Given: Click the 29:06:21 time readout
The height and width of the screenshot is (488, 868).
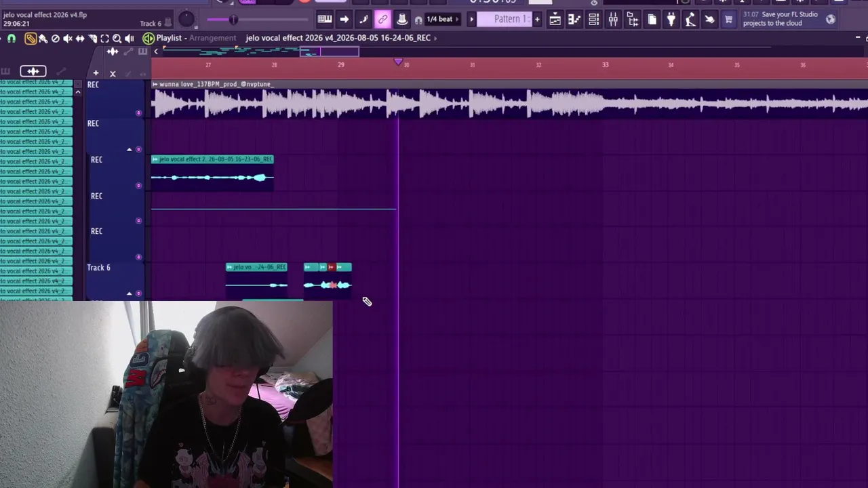Looking at the screenshot, I should pos(16,24).
